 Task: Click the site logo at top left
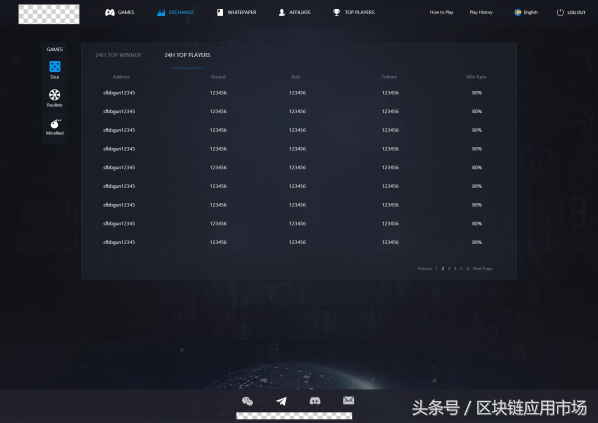tap(49, 14)
